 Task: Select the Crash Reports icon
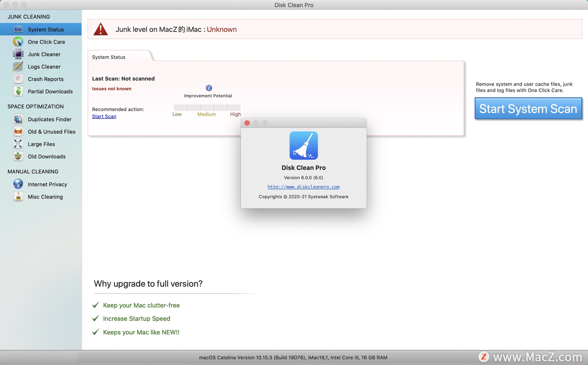click(18, 79)
